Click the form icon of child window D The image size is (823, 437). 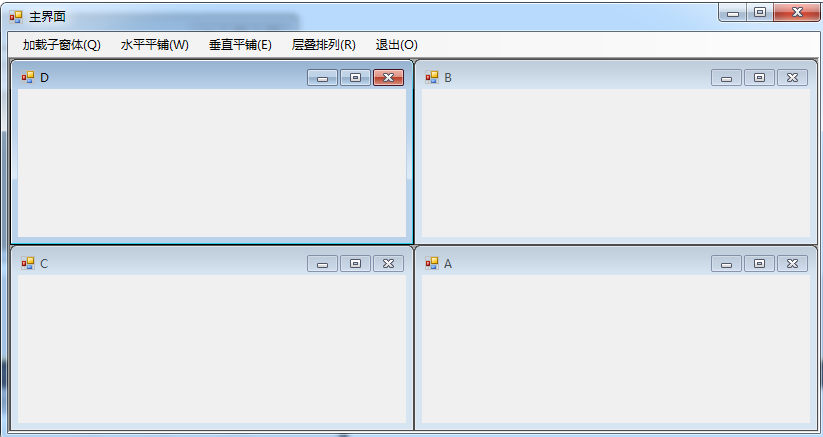click(28, 77)
